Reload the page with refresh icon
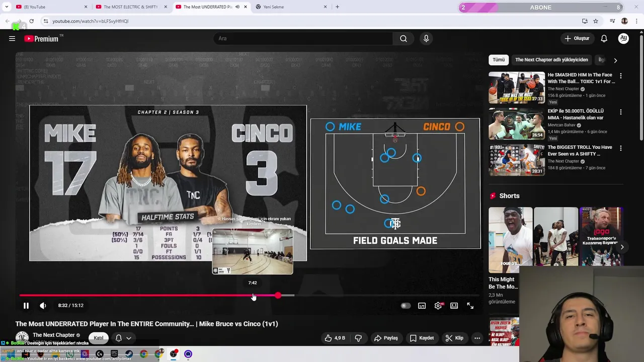This screenshot has height=362, width=644. pyautogui.click(x=31, y=21)
